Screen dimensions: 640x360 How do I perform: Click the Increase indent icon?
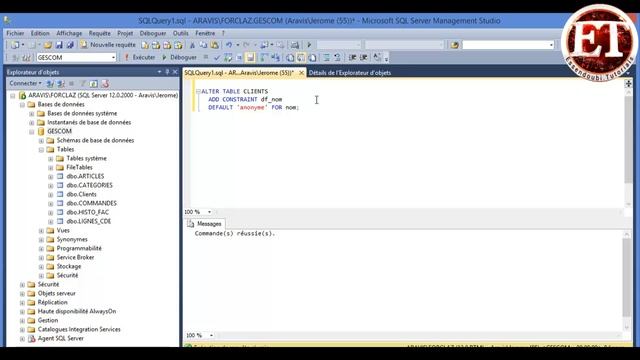(364, 58)
